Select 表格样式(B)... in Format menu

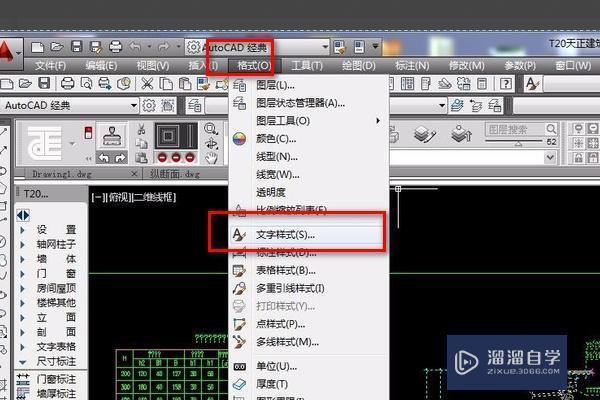tap(309, 271)
